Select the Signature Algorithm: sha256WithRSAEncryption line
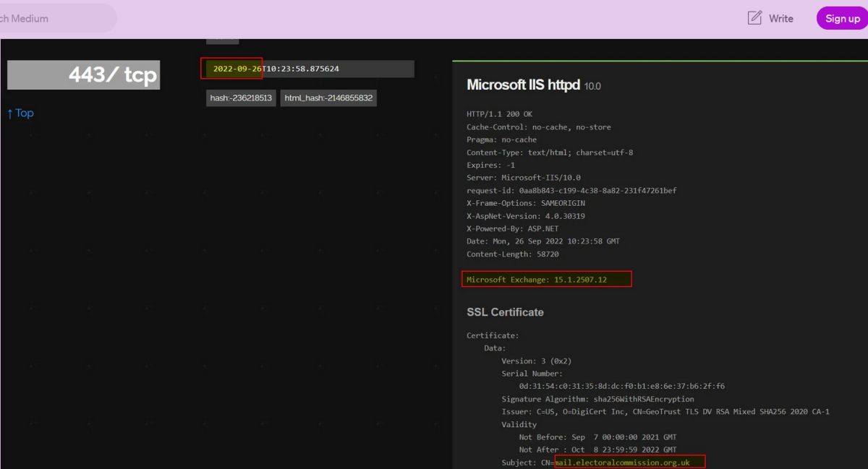The image size is (868, 469). [x=598, y=399]
